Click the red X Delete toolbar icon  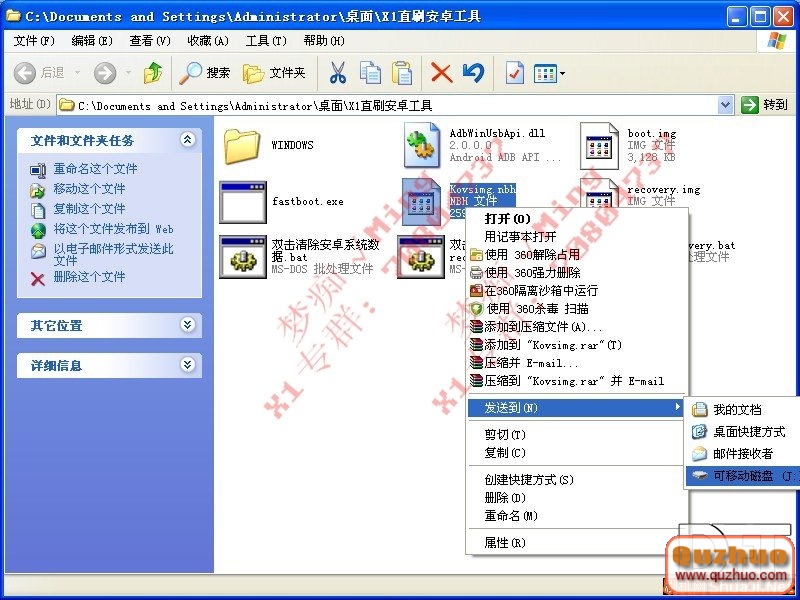441,73
